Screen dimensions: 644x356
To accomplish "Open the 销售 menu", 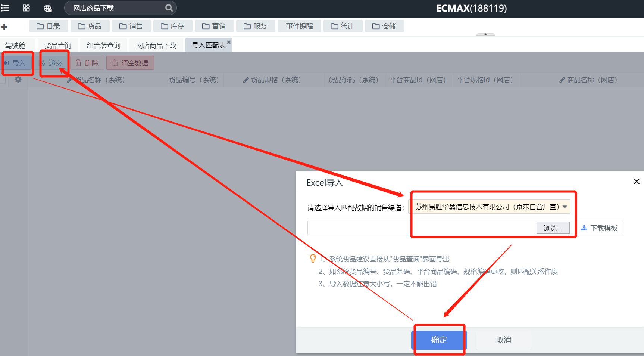I will click(131, 26).
